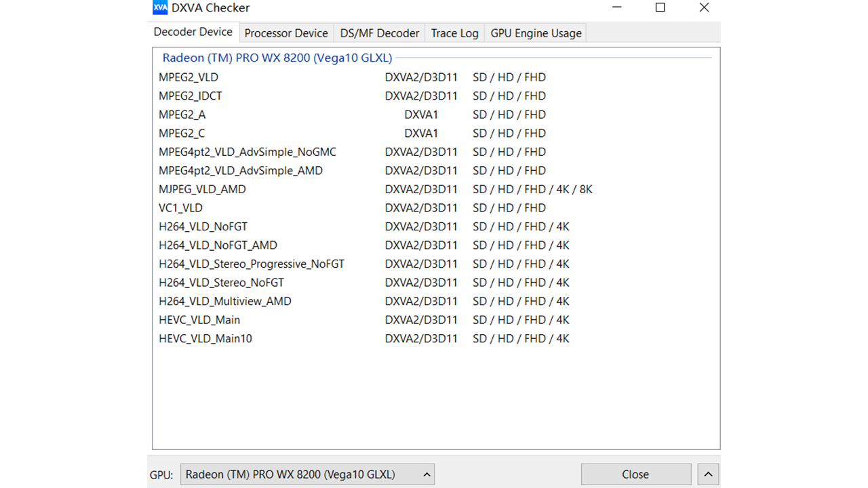Open the GPU Engine Usage tab
Image resolution: width=868 pixels, height=488 pixels.
click(x=536, y=33)
